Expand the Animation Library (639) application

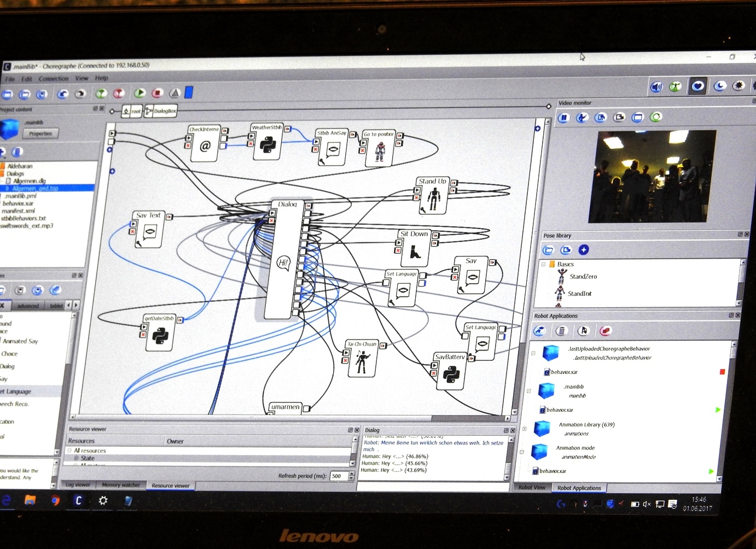(525, 429)
